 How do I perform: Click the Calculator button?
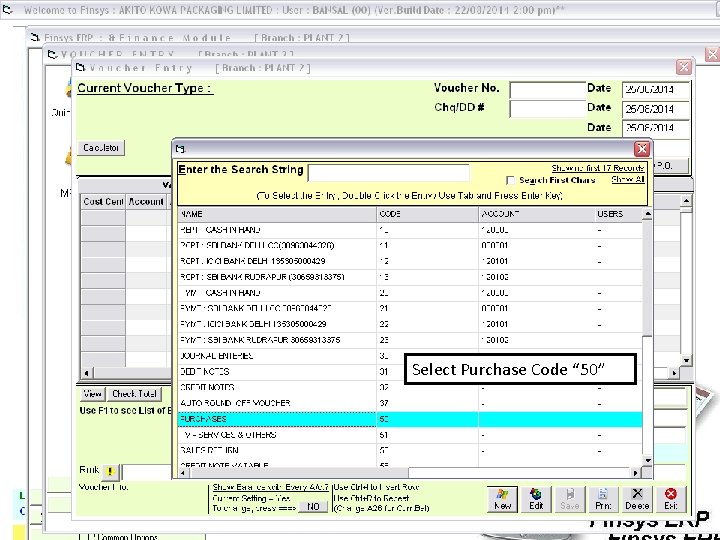[x=101, y=148]
